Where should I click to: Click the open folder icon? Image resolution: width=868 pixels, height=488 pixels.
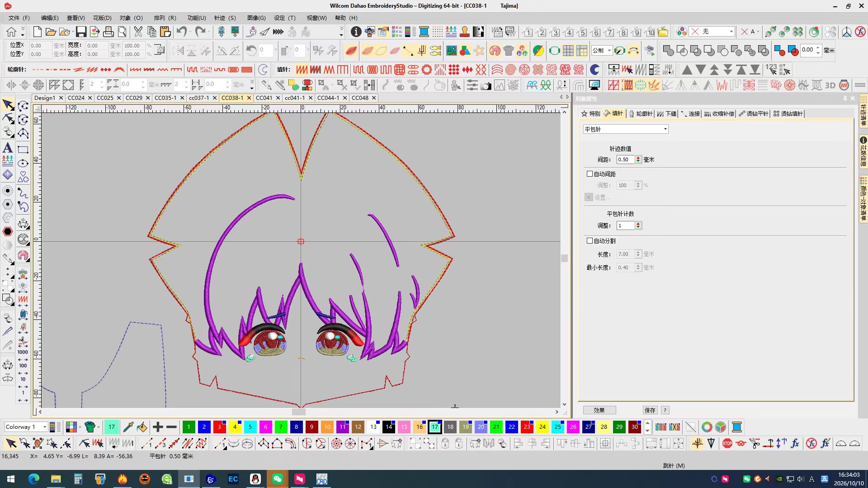click(x=51, y=32)
